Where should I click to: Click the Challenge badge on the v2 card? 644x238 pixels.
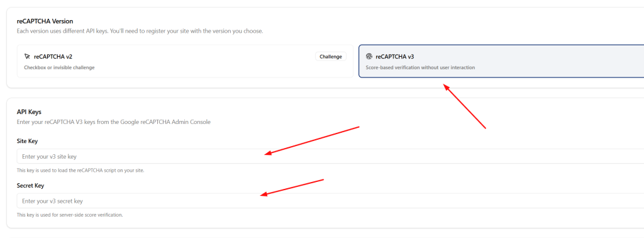coord(331,57)
